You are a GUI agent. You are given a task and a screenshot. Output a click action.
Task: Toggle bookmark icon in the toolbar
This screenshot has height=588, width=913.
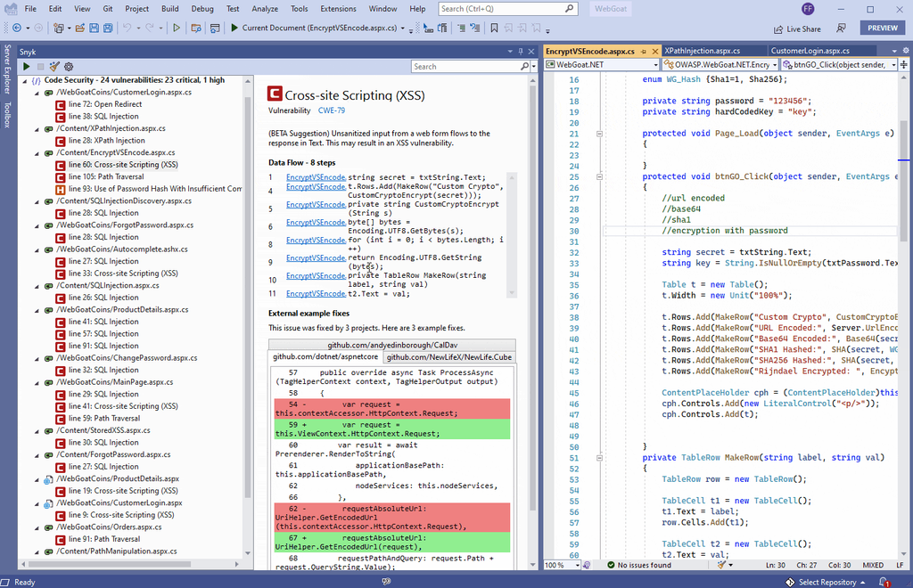pyautogui.click(x=494, y=28)
